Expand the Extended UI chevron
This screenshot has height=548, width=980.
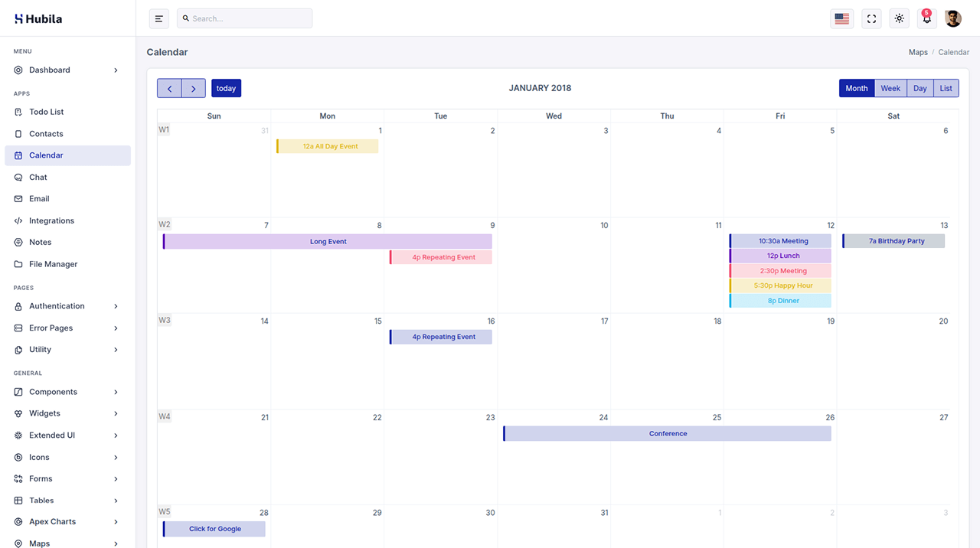(x=116, y=435)
